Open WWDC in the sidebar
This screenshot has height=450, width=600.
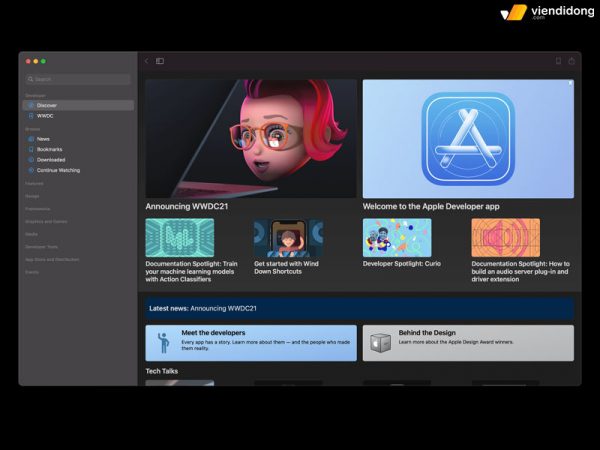(x=46, y=116)
